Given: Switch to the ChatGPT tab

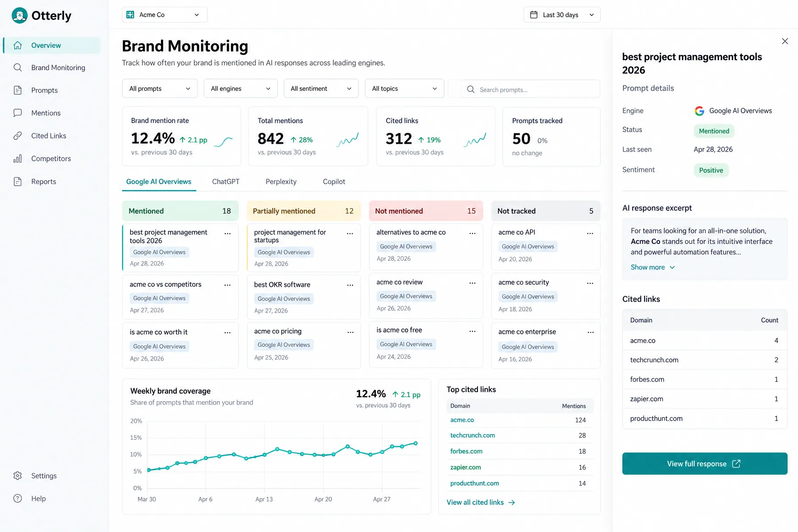Looking at the screenshot, I should coord(226,182).
